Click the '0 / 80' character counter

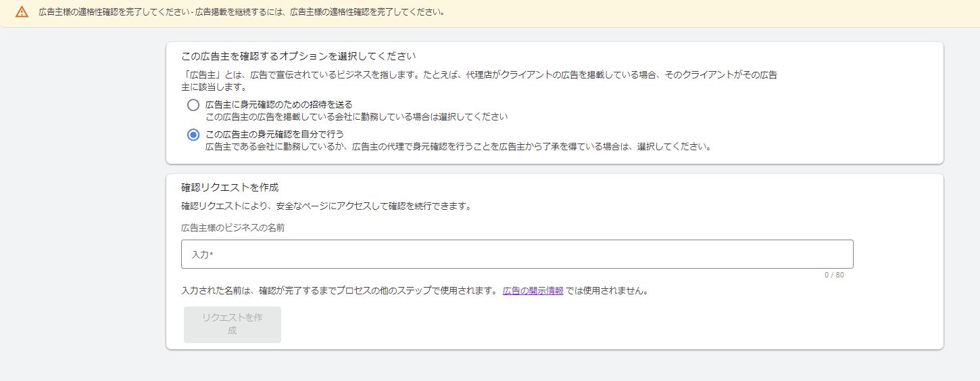pos(834,275)
